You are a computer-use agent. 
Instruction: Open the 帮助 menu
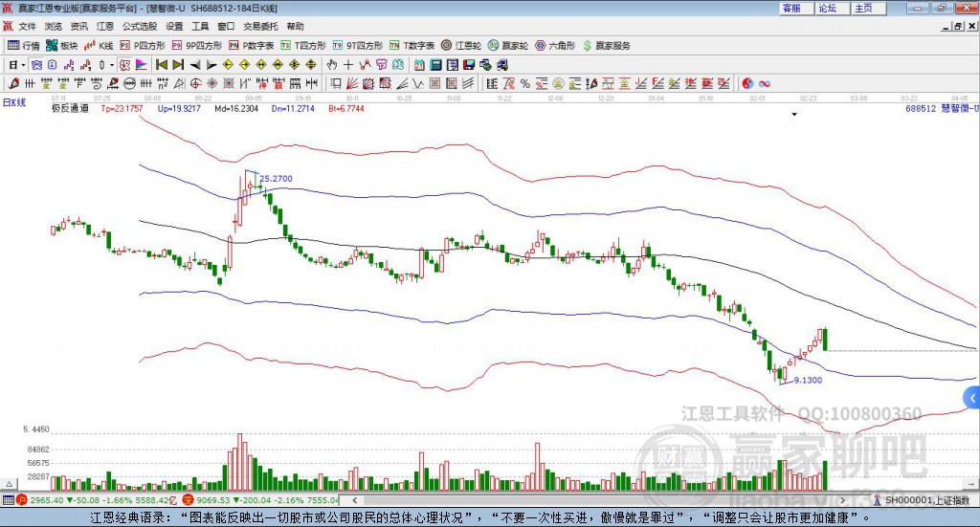pyautogui.click(x=295, y=26)
